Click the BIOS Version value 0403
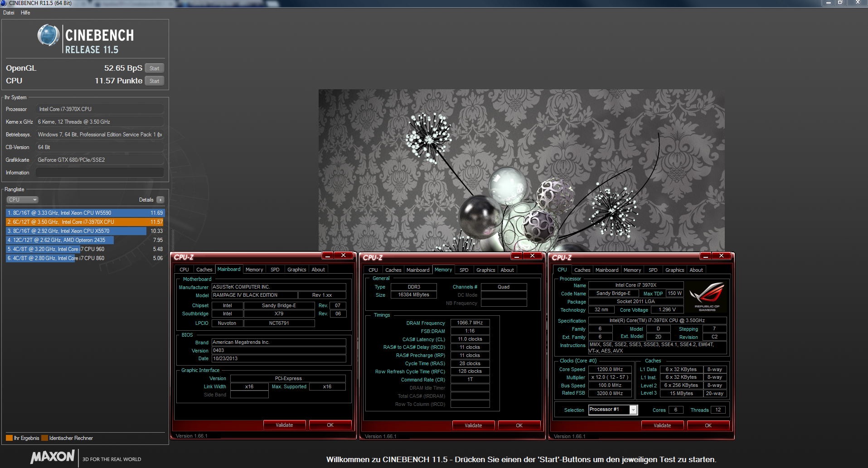868x468 pixels. coord(279,351)
